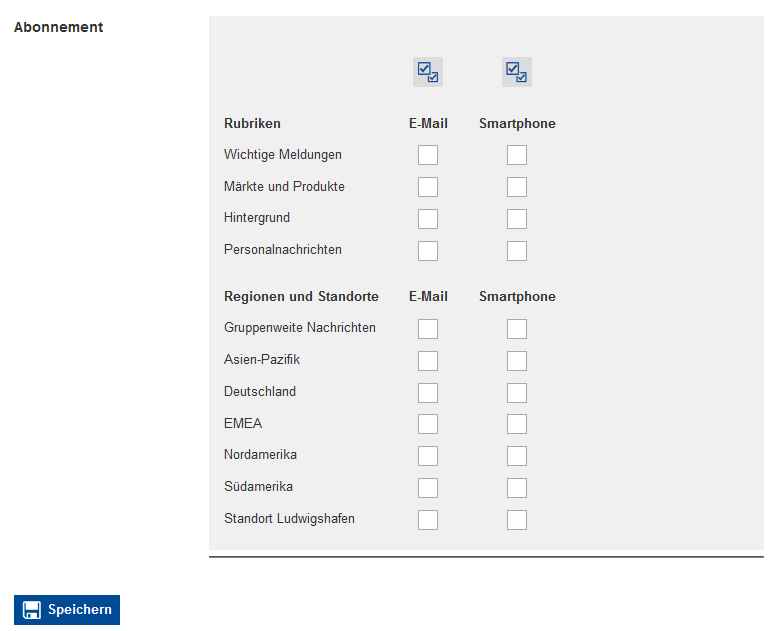The height and width of the screenshot is (631, 772).
Task: Tick Smartphone for Standort Ludwigshafen
Action: pos(517,520)
